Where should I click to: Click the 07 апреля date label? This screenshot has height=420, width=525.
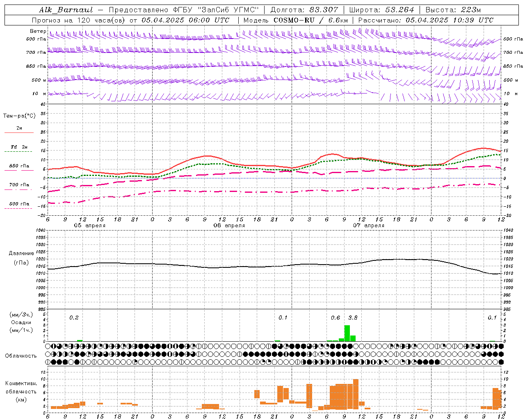tap(369, 226)
